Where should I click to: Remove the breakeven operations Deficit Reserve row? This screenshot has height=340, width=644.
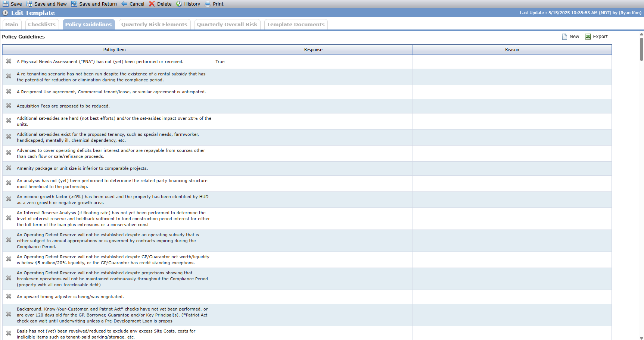pyautogui.click(x=9, y=278)
